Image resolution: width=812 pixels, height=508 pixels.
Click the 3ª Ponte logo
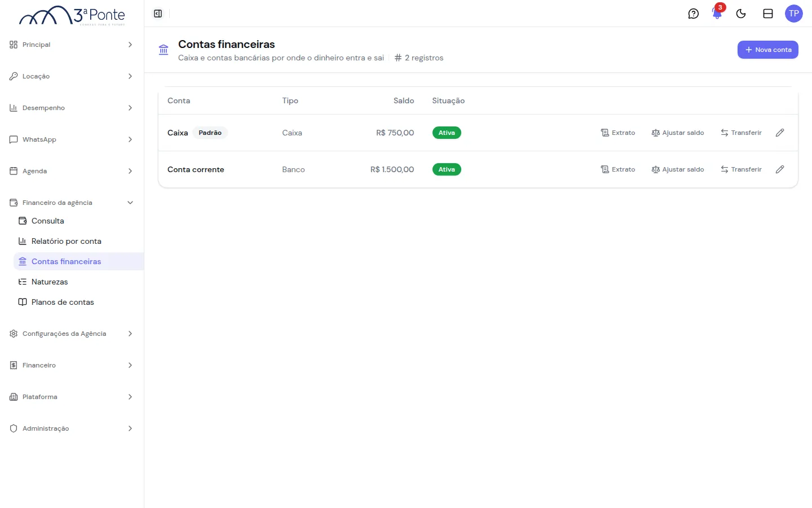72,15
